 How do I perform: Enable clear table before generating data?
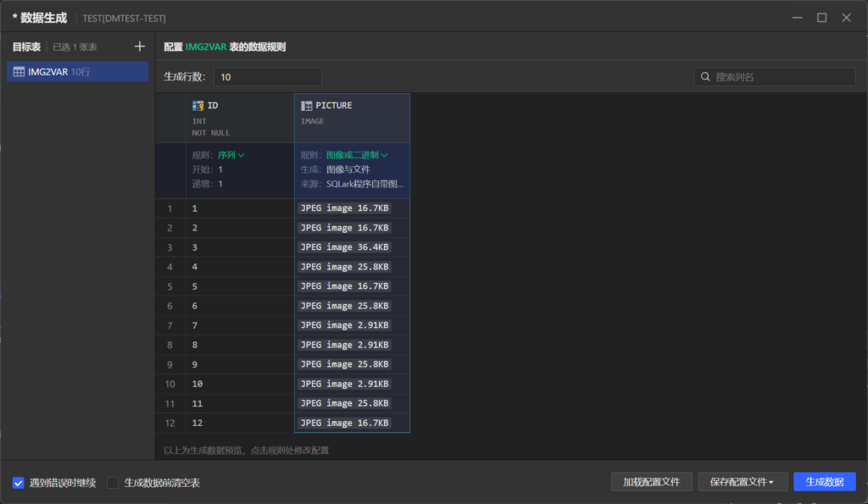[113, 483]
